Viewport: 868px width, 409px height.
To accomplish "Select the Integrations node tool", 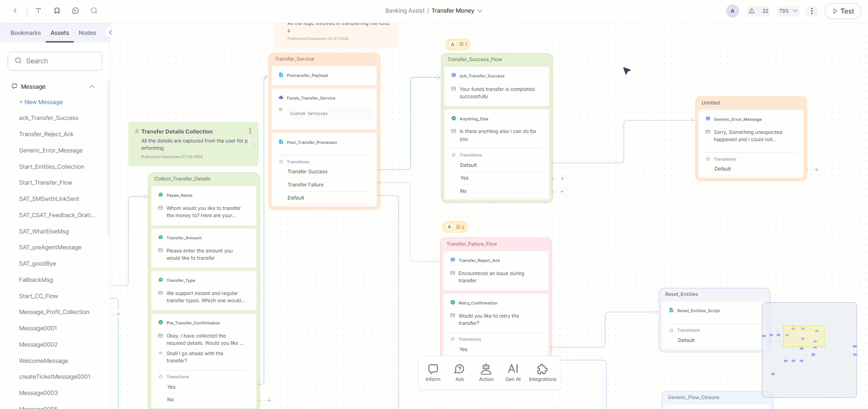I will (542, 373).
